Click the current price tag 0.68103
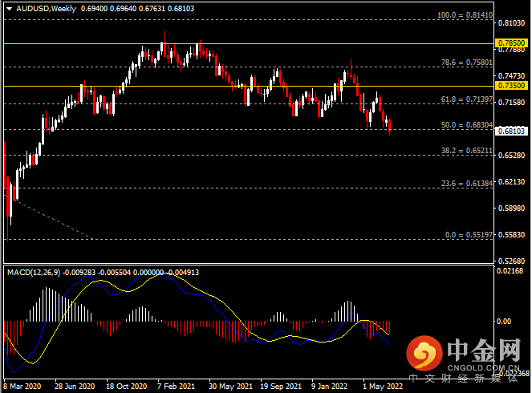 [x=510, y=131]
